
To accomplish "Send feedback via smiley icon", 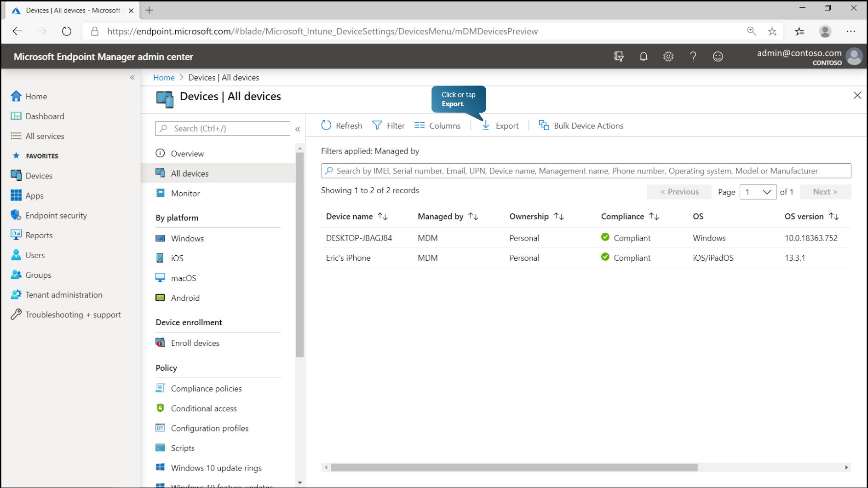I will pos(718,57).
